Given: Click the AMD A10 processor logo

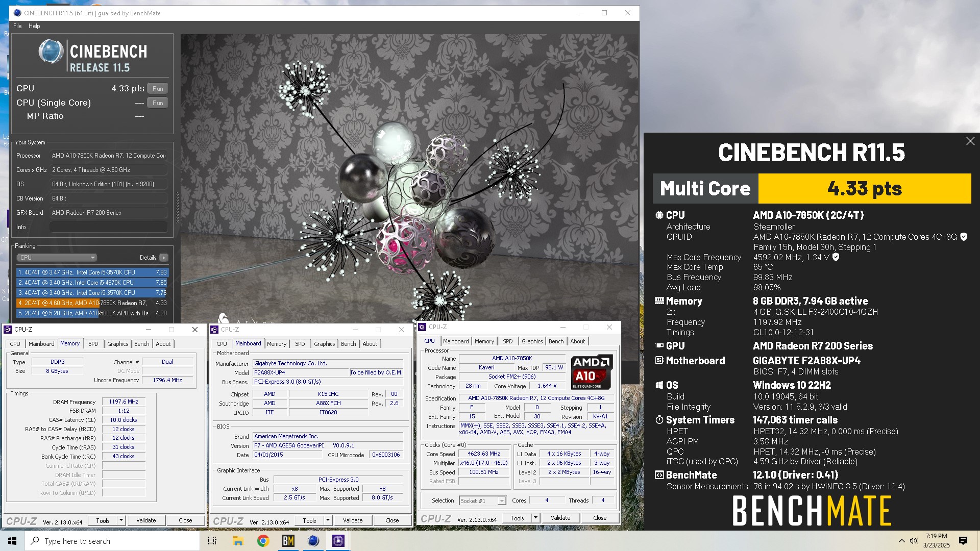Looking at the screenshot, I should pos(592,372).
